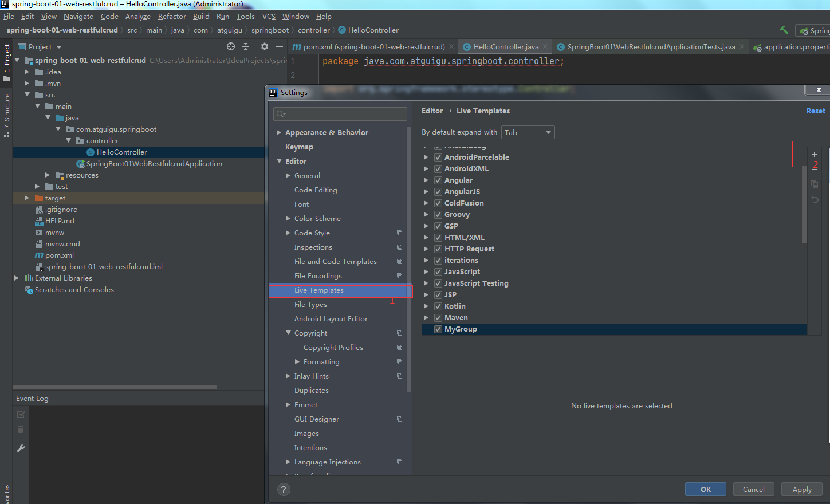
Task: Disable the AngularJS template group checkbox
Action: tap(438, 192)
